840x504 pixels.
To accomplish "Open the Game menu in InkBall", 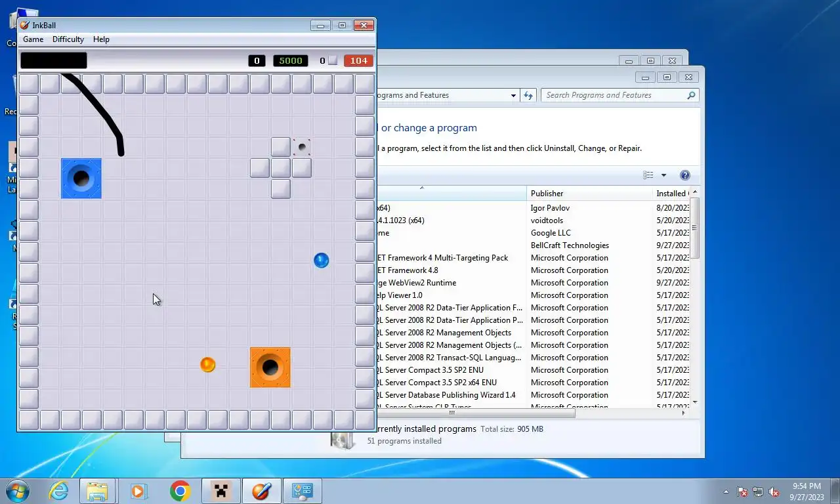I will pyautogui.click(x=33, y=39).
